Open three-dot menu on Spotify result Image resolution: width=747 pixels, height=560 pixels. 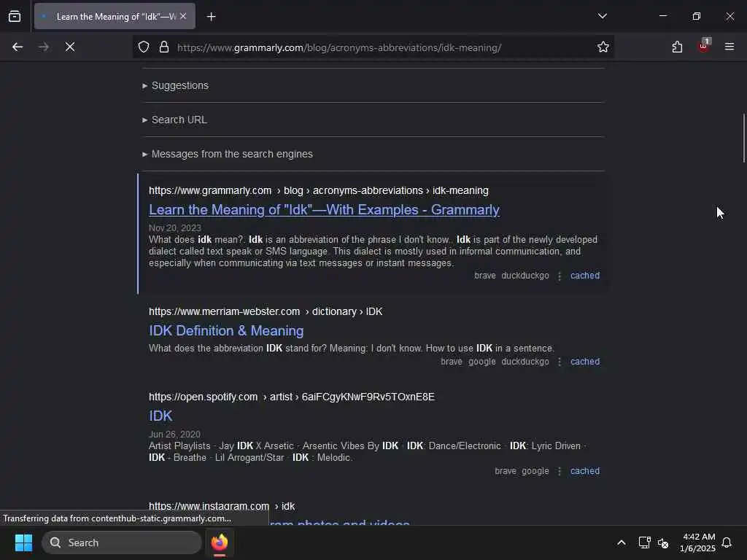pos(560,472)
